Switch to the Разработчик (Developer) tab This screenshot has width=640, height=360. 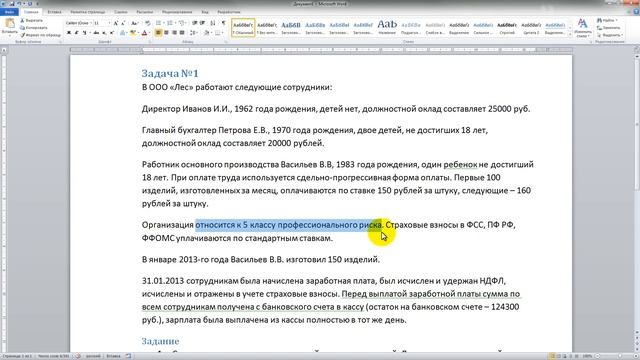pos(229,12)
